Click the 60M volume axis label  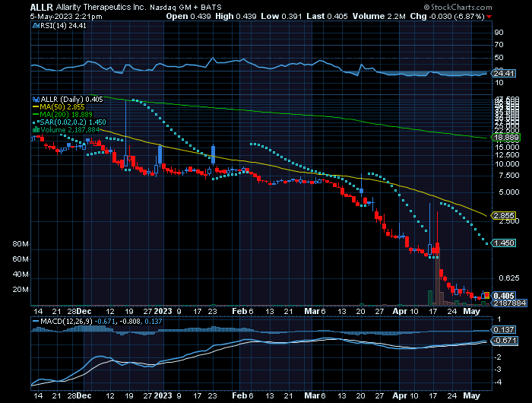(21, 259)
